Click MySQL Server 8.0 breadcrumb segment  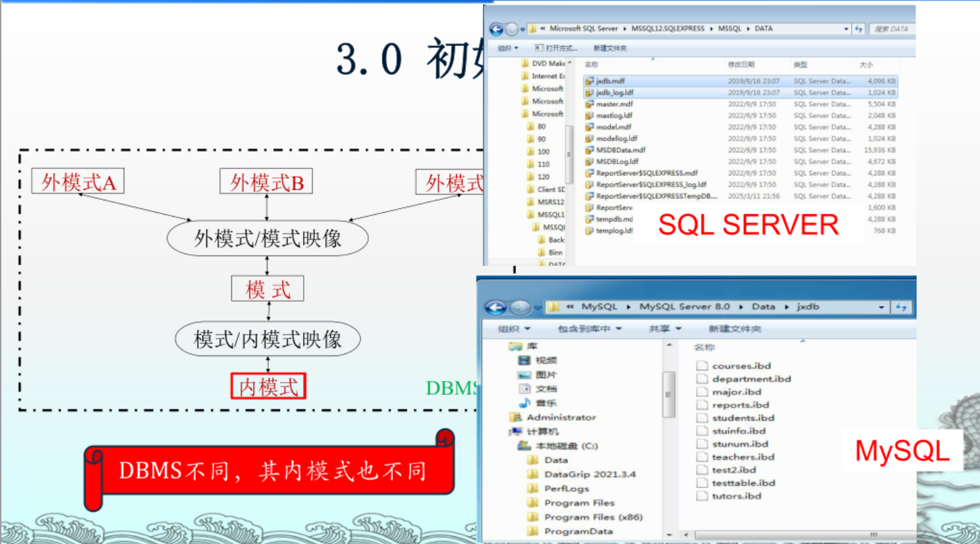[685, 307]
